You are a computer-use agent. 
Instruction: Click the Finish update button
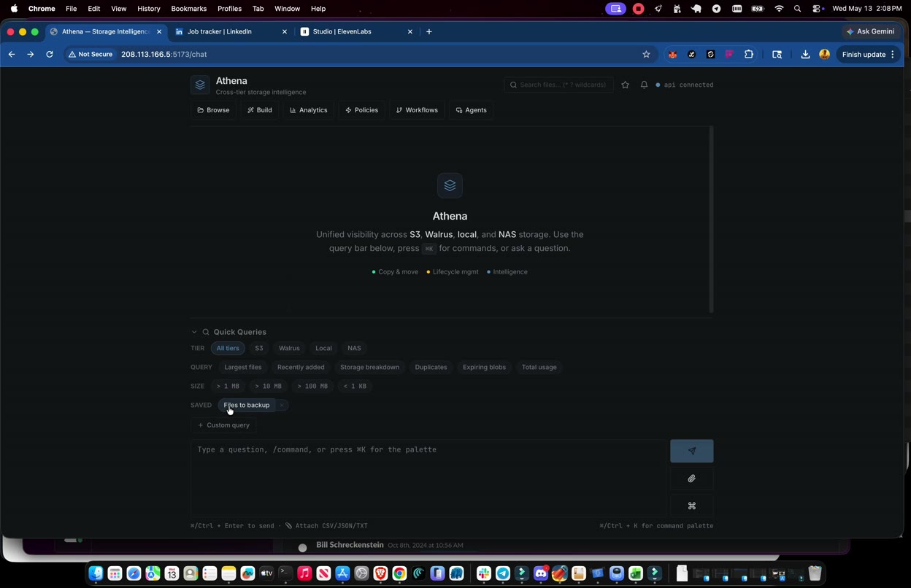pyautogui.click(x=864, y=55)
